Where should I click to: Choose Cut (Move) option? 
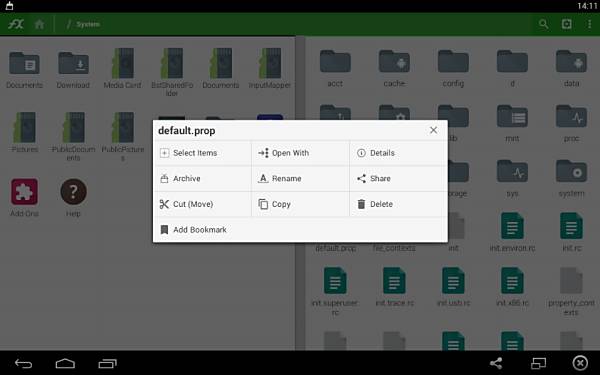pos(202,204)
